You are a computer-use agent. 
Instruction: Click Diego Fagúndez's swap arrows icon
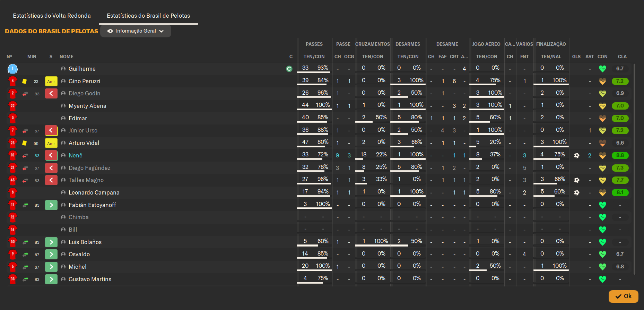pyautogui.click(x=25, y=168)
